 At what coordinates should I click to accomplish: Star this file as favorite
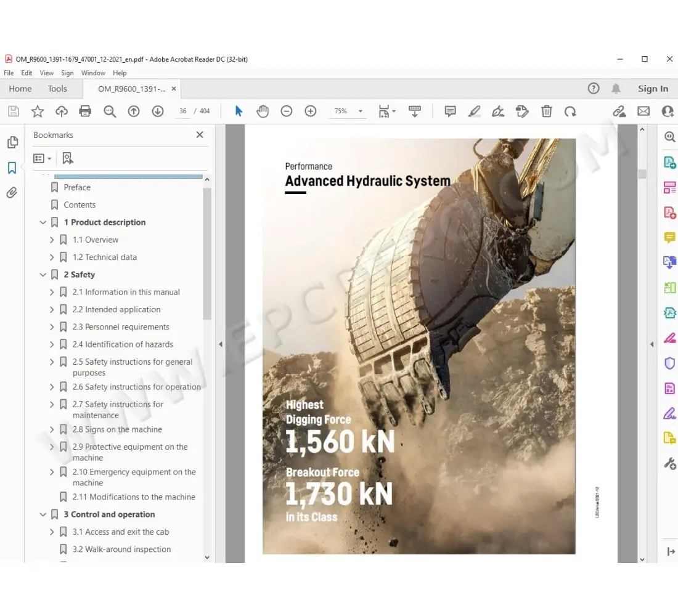click(38, 111)
